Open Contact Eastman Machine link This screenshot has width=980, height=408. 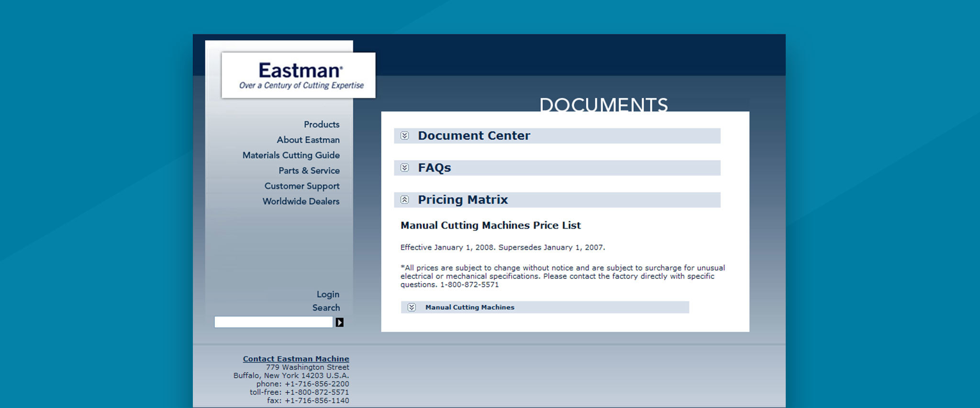(296, 359)
